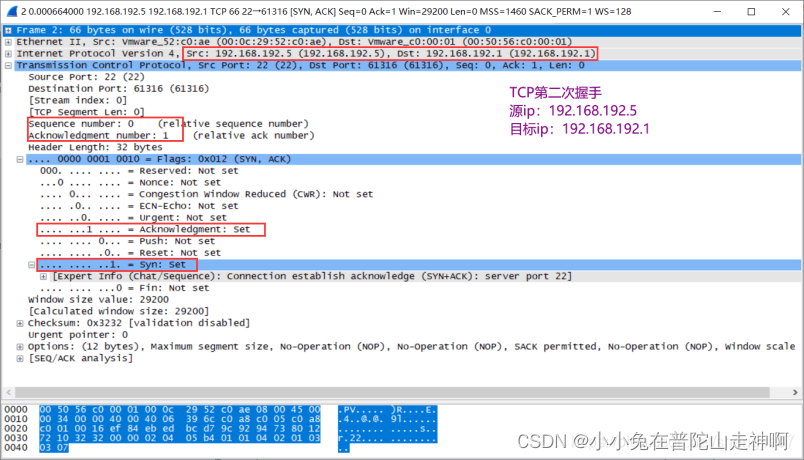Click the first row of hex bytes

(x=179, y=410)
